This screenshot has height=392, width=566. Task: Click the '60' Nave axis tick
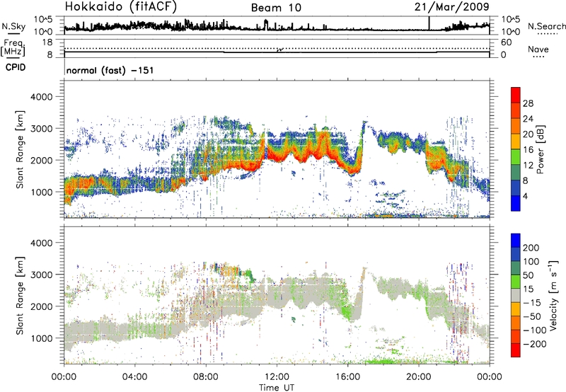[507, 42]
